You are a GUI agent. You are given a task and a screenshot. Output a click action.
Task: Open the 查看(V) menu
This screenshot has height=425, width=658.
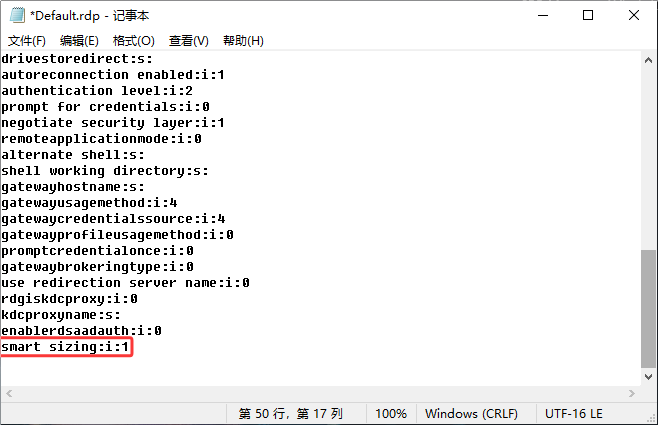pos(188,41)
